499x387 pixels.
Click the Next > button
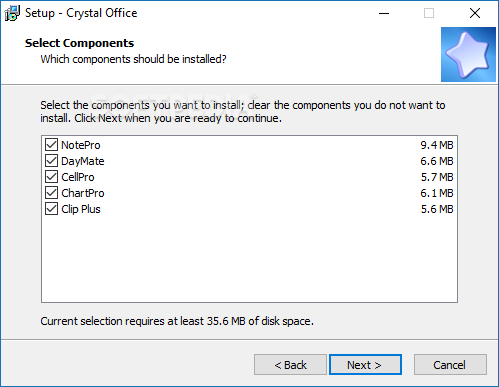pyautogui.click(x=365, y=365)
